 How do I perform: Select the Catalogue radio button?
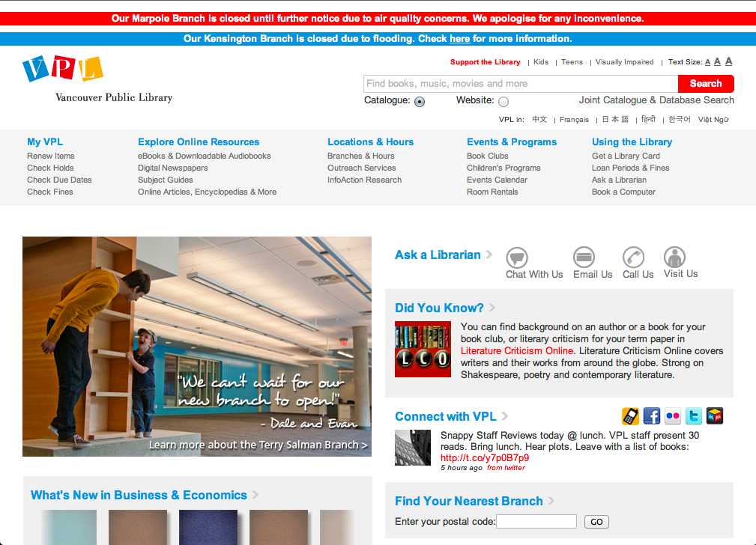[x=420, y=102]
